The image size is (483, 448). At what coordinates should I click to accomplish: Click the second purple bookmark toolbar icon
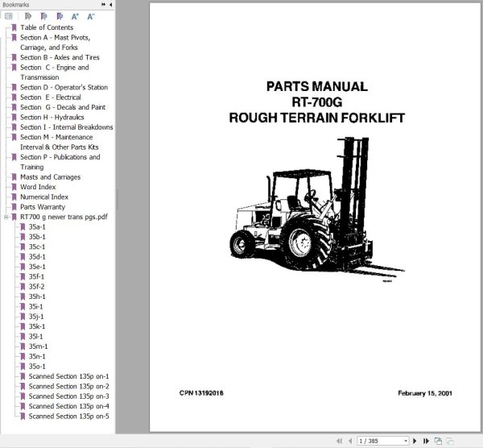[x=44, y=16]
